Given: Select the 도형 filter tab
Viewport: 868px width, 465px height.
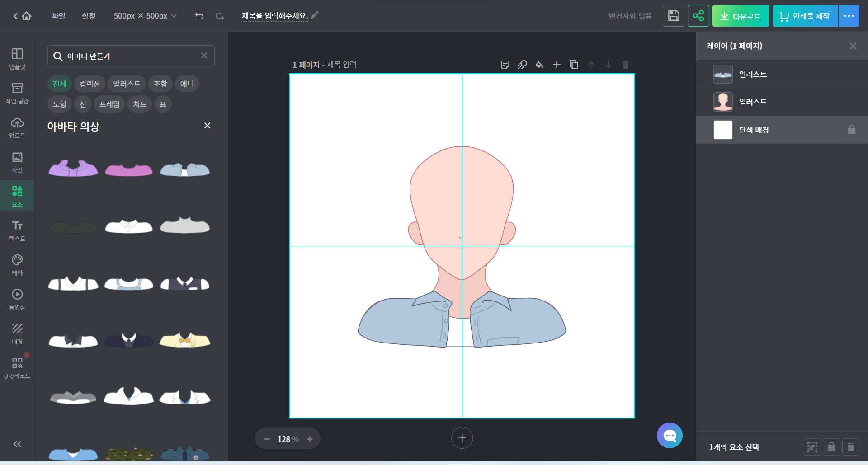Looking at the screenshot, I should (x=59, y=104).
